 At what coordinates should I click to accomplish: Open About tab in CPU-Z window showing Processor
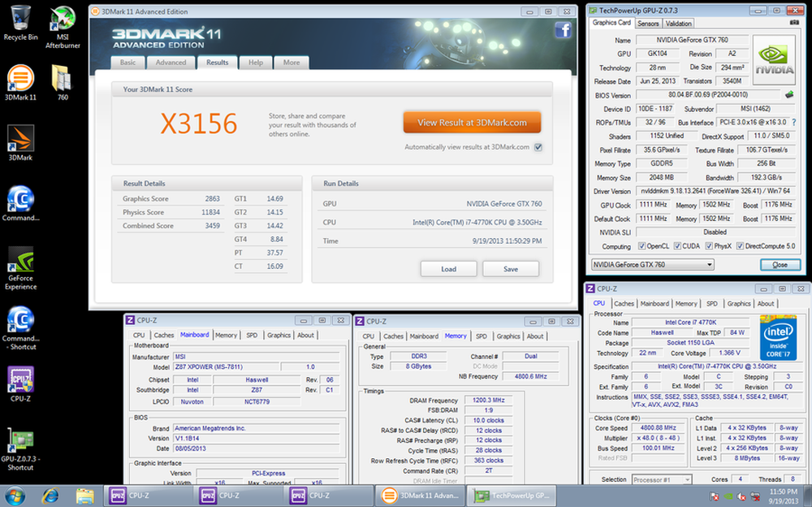766,304
